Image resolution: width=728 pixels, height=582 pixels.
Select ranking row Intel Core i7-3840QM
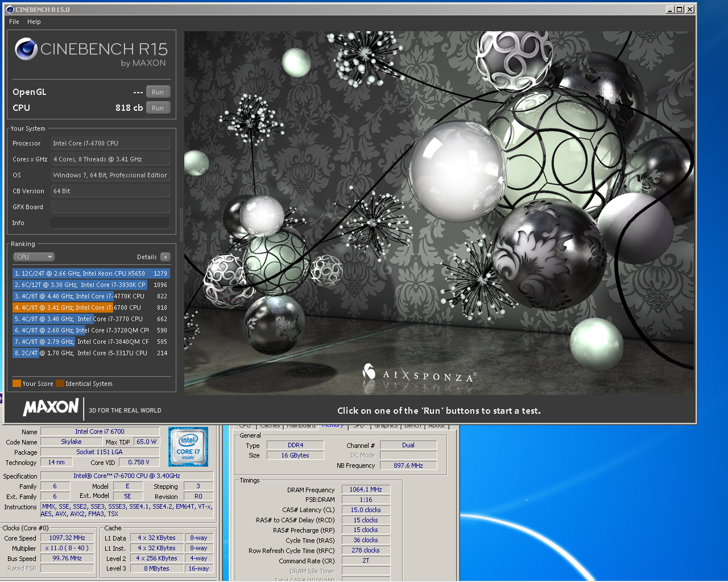(91, 342)
